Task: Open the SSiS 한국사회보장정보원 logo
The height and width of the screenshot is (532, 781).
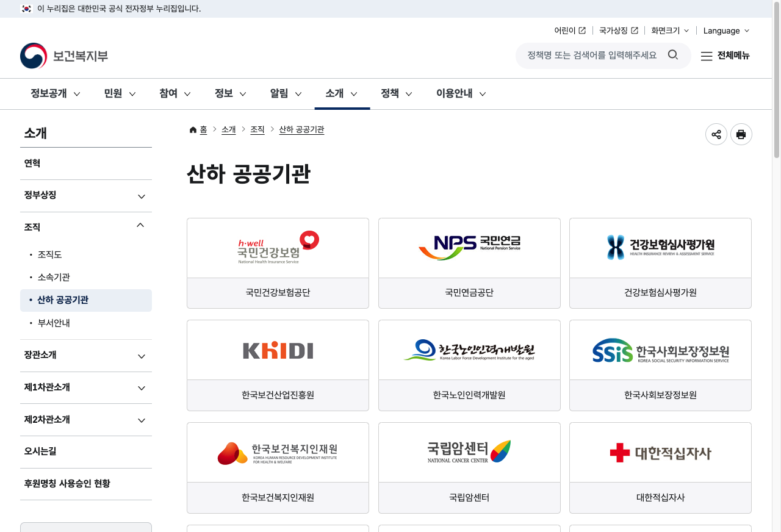Action: coord(660,351)
